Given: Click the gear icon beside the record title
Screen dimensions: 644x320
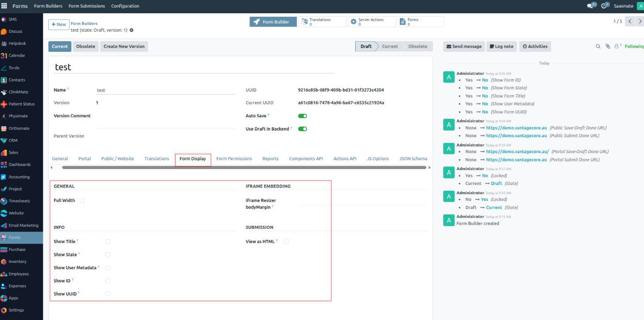Looking at the screenshot, I should point(131,30).
